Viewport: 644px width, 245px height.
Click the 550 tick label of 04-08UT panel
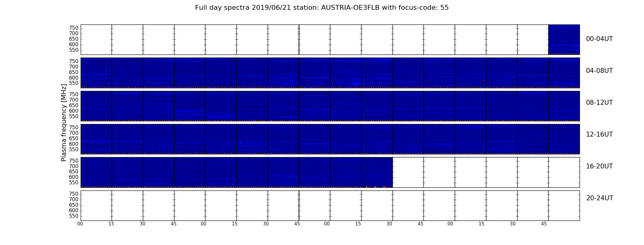coord(74,83)
